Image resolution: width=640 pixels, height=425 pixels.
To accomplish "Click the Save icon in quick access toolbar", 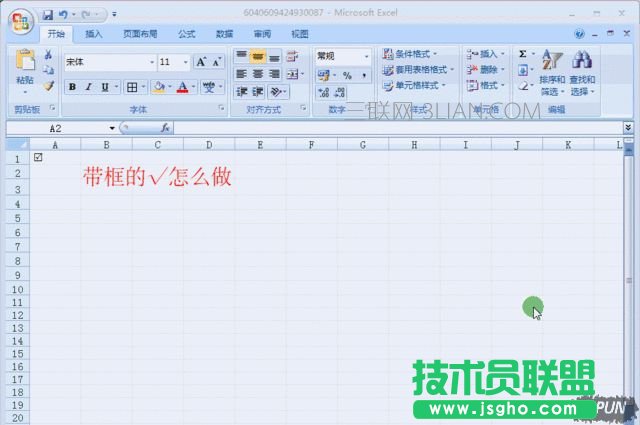I will pyautogui.click(x=47, y=15).
